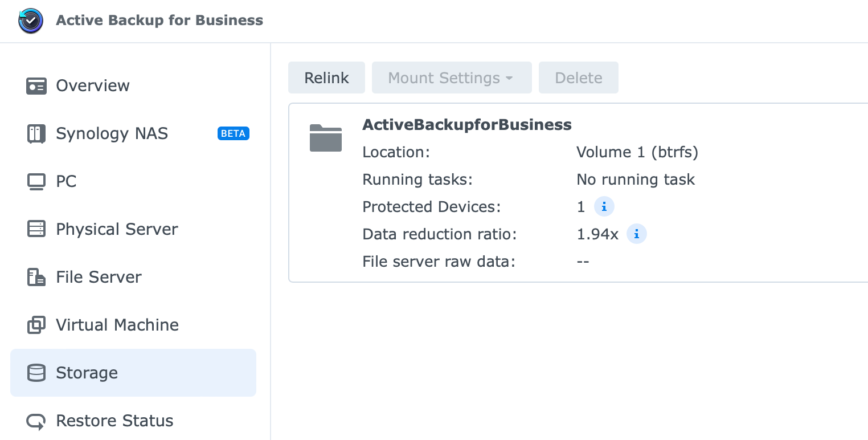Click the BETA badge next to Synology NAS
This screenshot has height=440, width=868.
[x=234, y=134]
